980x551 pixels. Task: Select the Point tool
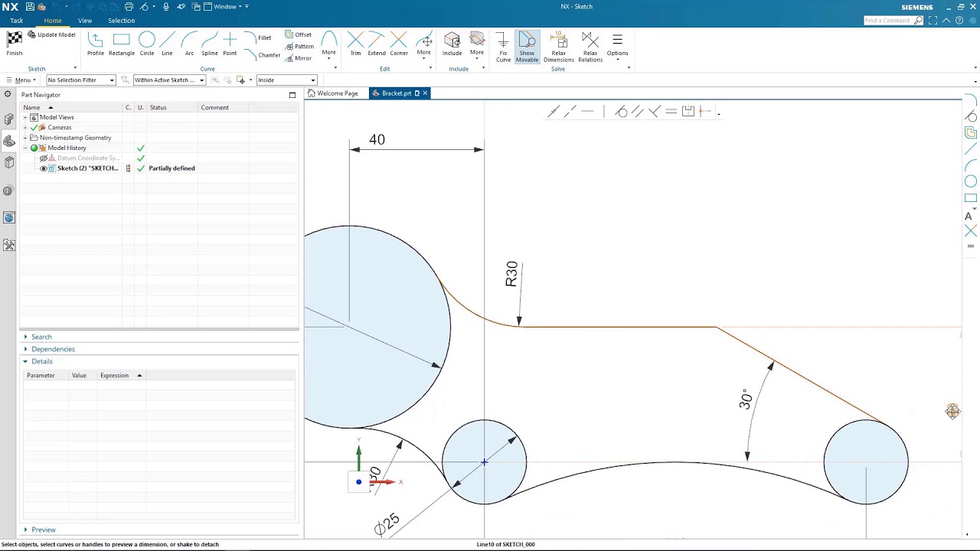230,44
